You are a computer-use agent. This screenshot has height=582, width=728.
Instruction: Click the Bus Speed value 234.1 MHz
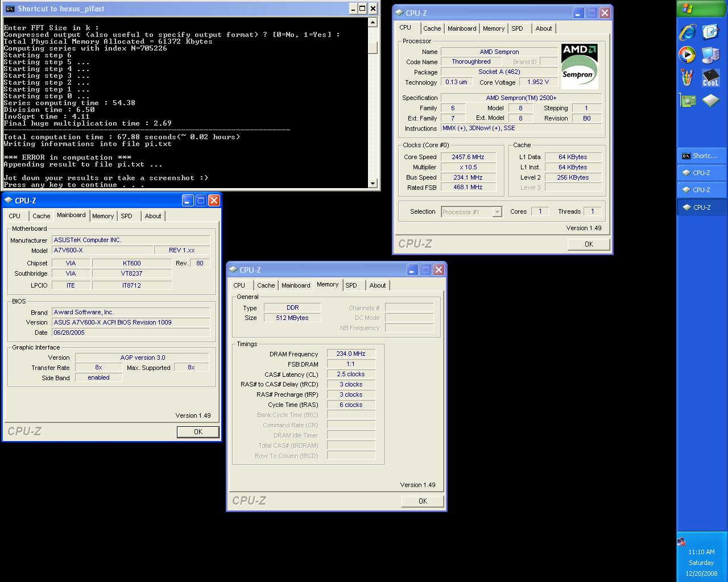pyautogui.click(x=469, y=177)
